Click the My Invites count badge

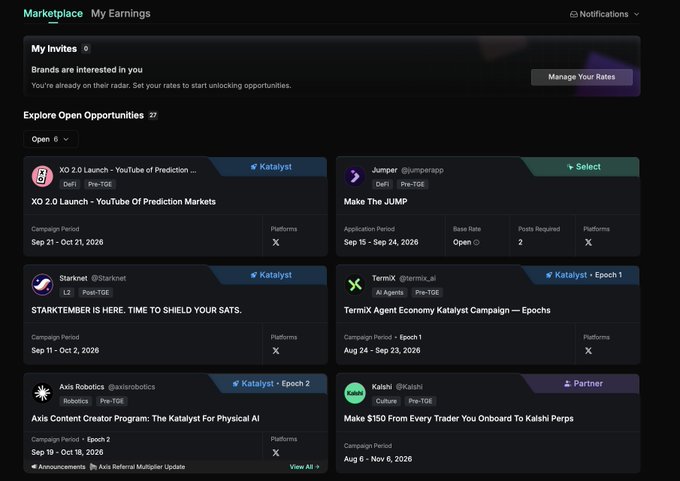(x=86, y=49)
